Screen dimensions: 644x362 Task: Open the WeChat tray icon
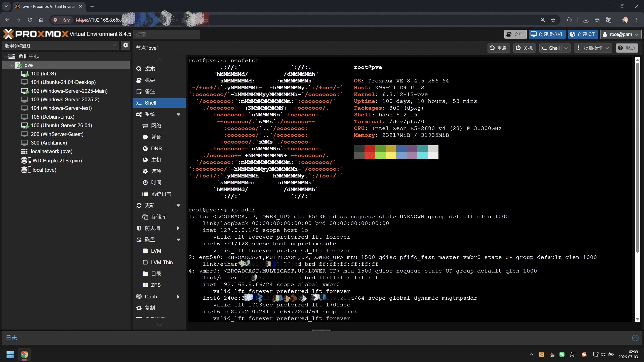(562, 354)
